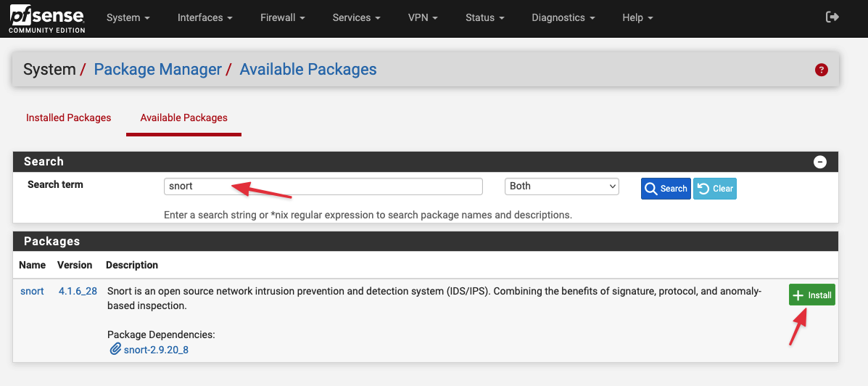Install the snort package
Screen dimensions: 868x386
811,295
